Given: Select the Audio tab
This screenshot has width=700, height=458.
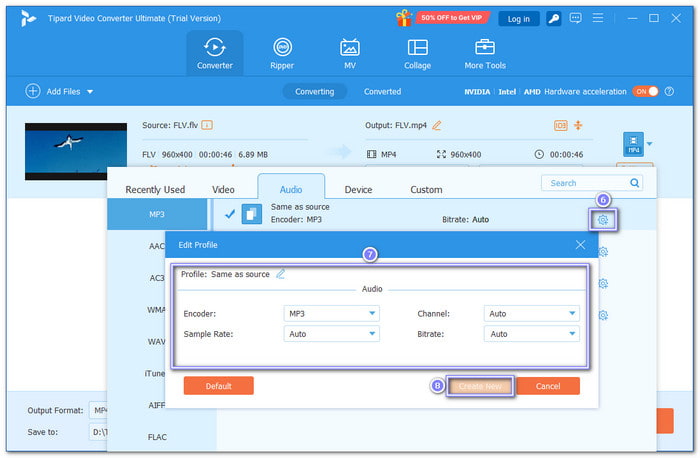Looking at the screenshot, I should (291, 188).
